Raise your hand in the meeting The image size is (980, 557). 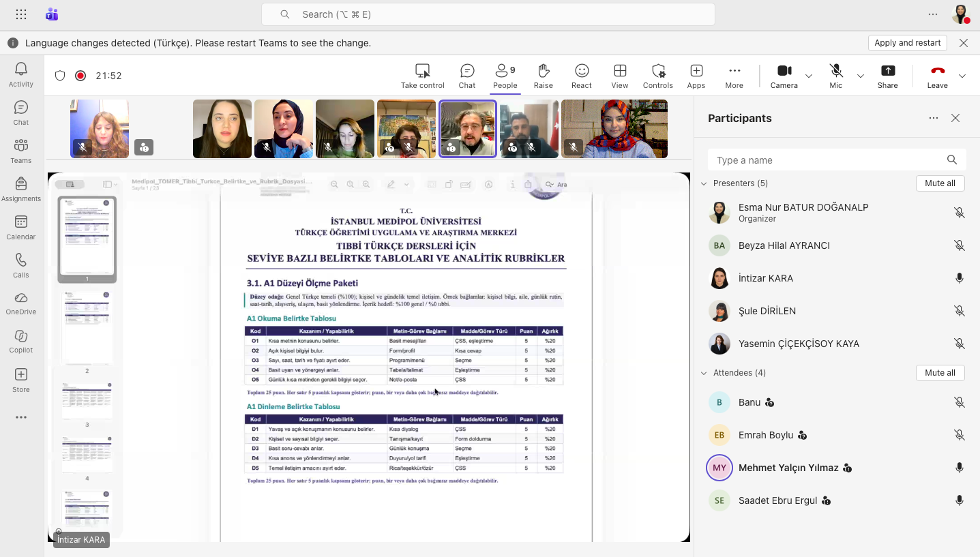click(544, 76)
